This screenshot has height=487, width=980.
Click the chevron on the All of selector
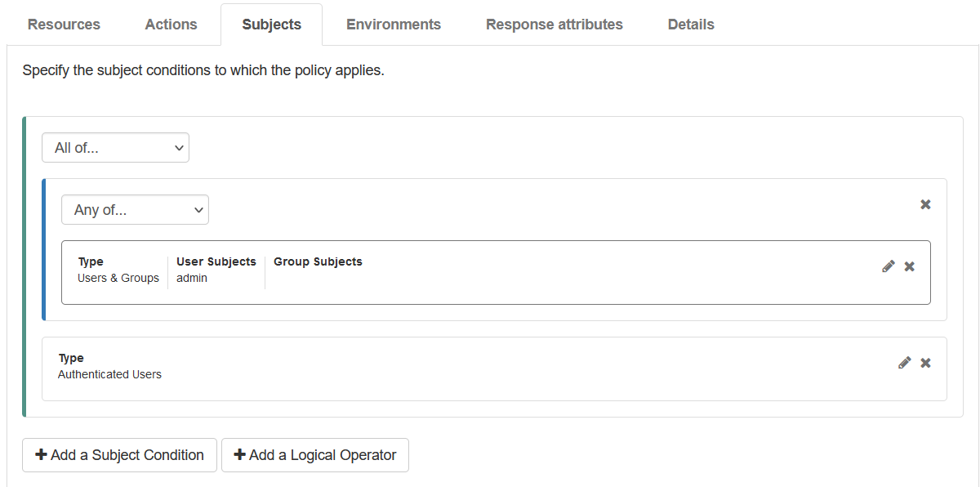tap(178, 148)
